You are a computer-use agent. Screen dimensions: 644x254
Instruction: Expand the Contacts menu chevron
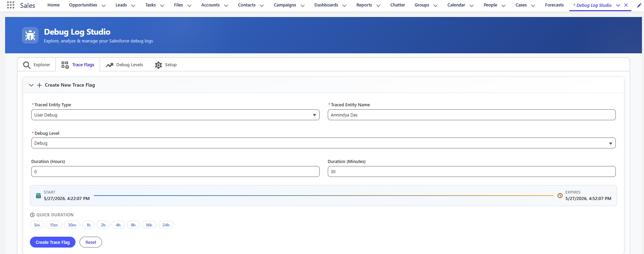point(262,5)
